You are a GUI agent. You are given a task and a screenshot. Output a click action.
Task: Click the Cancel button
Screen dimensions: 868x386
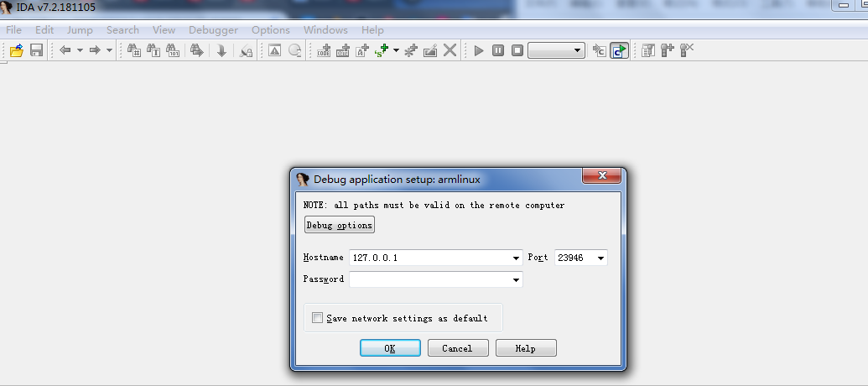click(x=458, y=348)
